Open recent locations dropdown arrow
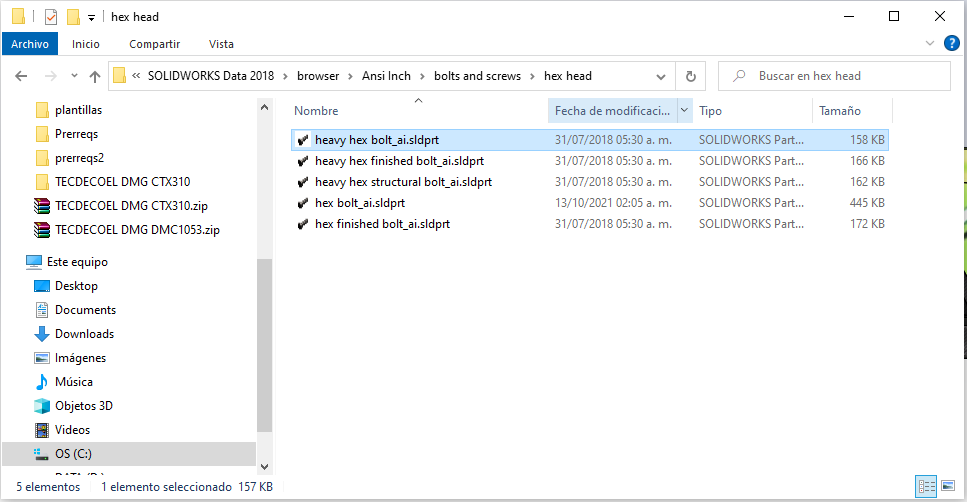This screenshot has height=502, width=967. 74,76
